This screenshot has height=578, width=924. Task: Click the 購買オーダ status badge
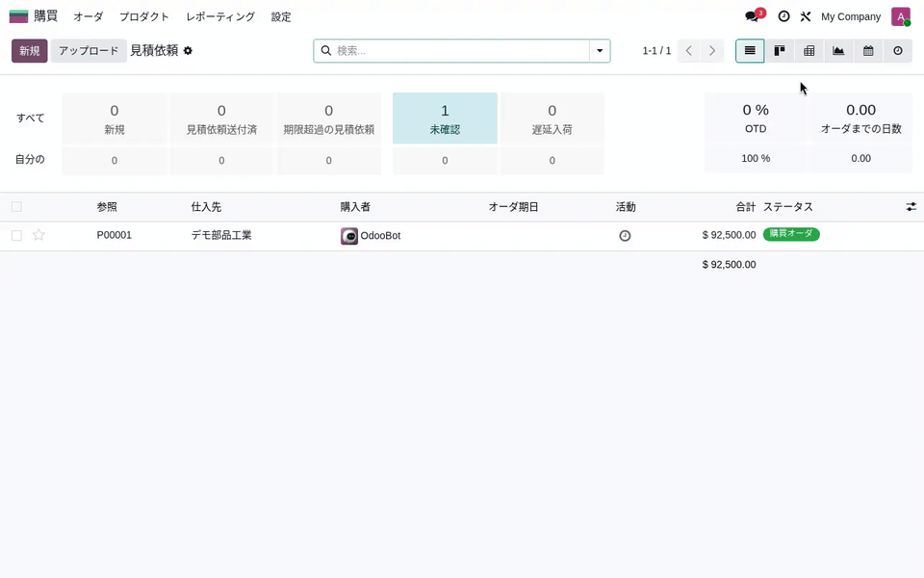pyautogui.click(x=791, y=233)
